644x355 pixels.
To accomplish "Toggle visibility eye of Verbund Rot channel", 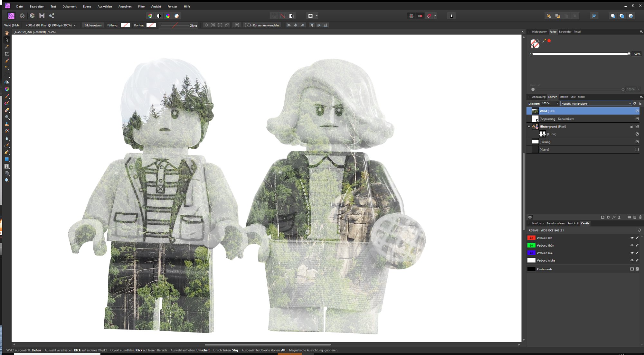I will pos(632,238).
